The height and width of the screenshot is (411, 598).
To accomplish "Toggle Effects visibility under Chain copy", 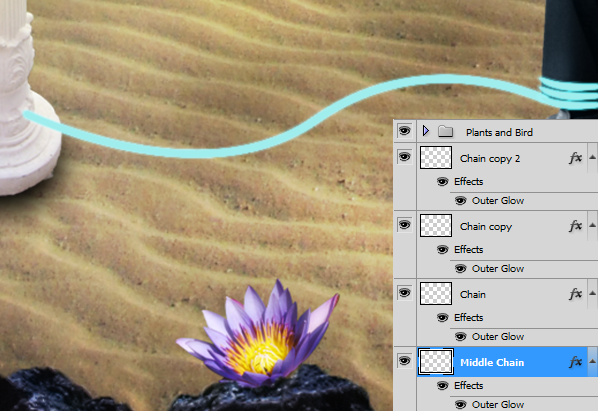I will coord(442,249).
